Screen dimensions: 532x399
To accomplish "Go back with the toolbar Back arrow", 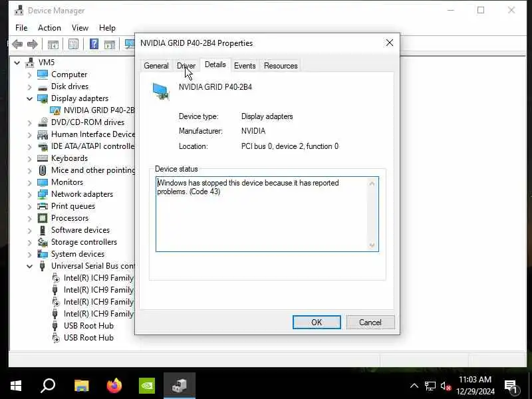I will (x=17, y=44).
